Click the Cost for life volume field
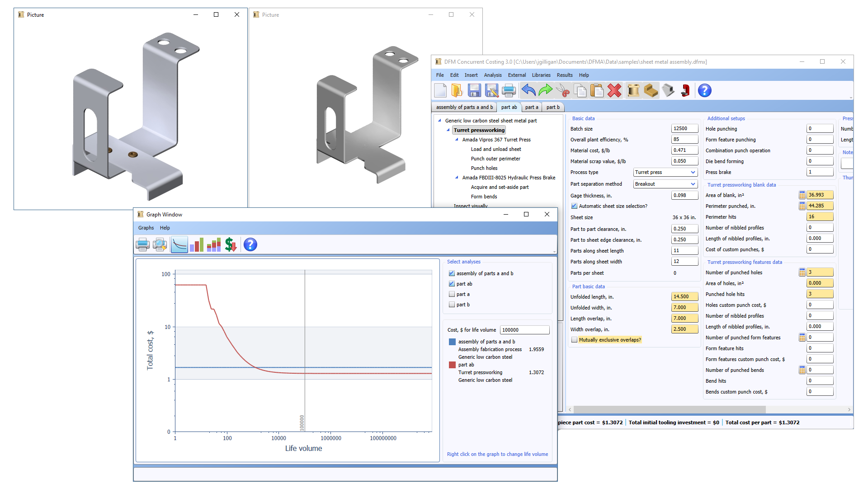 coord(524,330)
